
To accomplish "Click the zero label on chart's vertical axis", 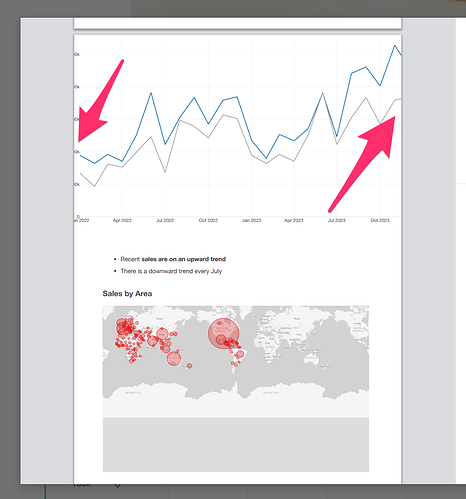I will [x=78, y=217].
